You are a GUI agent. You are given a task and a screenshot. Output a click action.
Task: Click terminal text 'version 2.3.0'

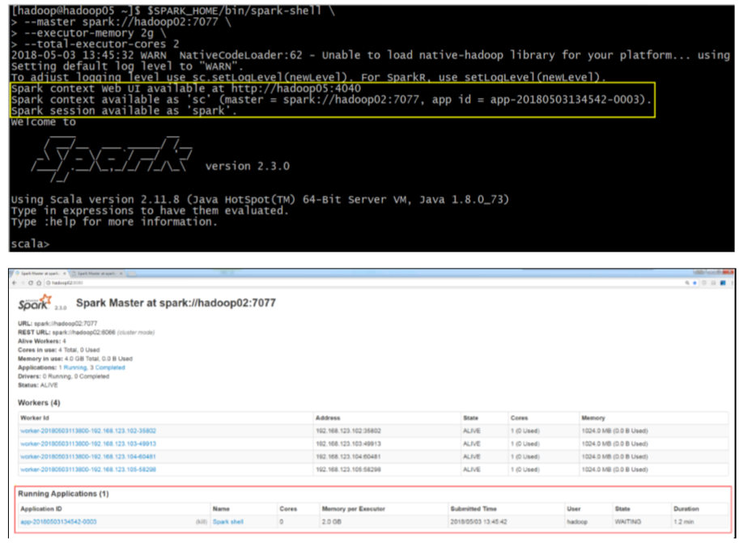coord(248,166)
